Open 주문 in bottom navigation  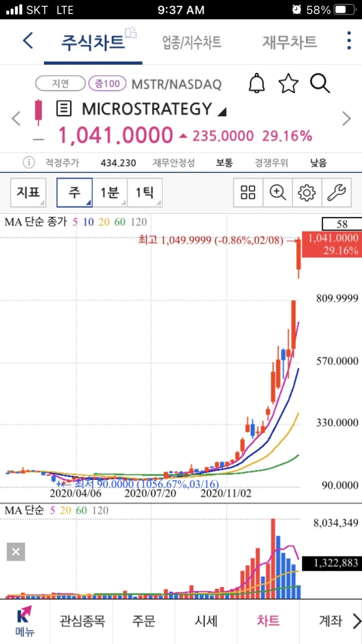coord(144,622)
